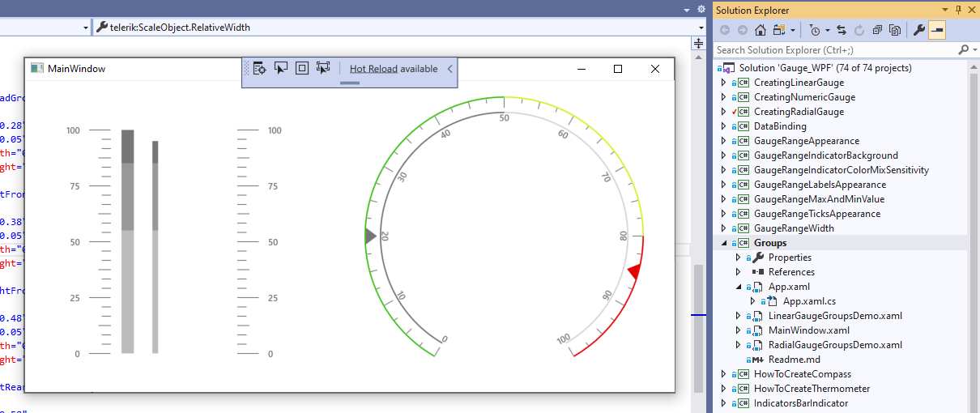980x413 pixels.
Task: Open Solution Explorer window position dropdown
Action: coord(944,10)
